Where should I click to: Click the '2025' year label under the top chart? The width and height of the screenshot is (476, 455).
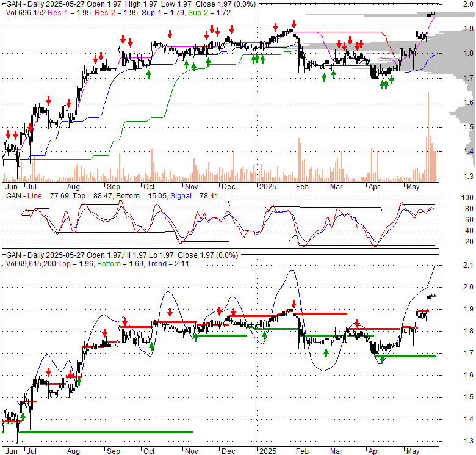267,186
